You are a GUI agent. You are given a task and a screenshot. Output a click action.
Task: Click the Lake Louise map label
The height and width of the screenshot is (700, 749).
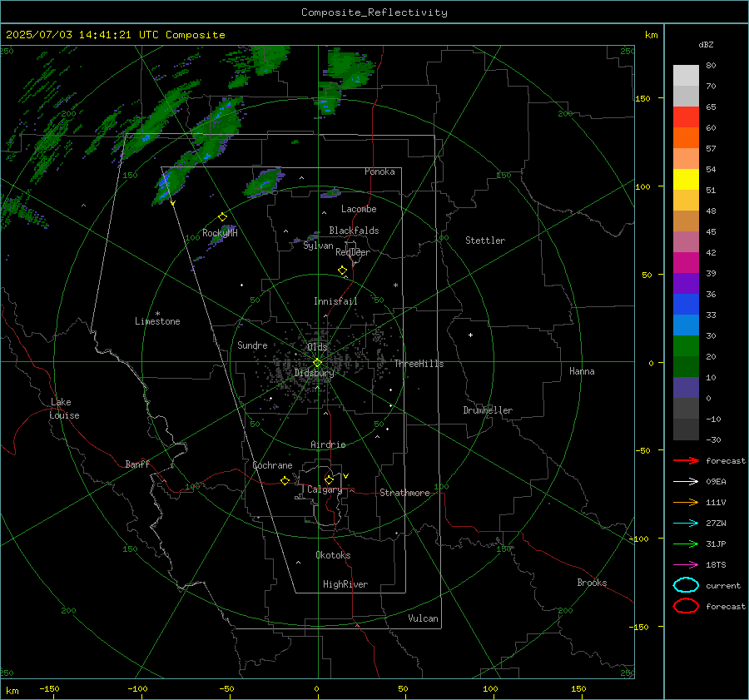(x=64, y=409)
